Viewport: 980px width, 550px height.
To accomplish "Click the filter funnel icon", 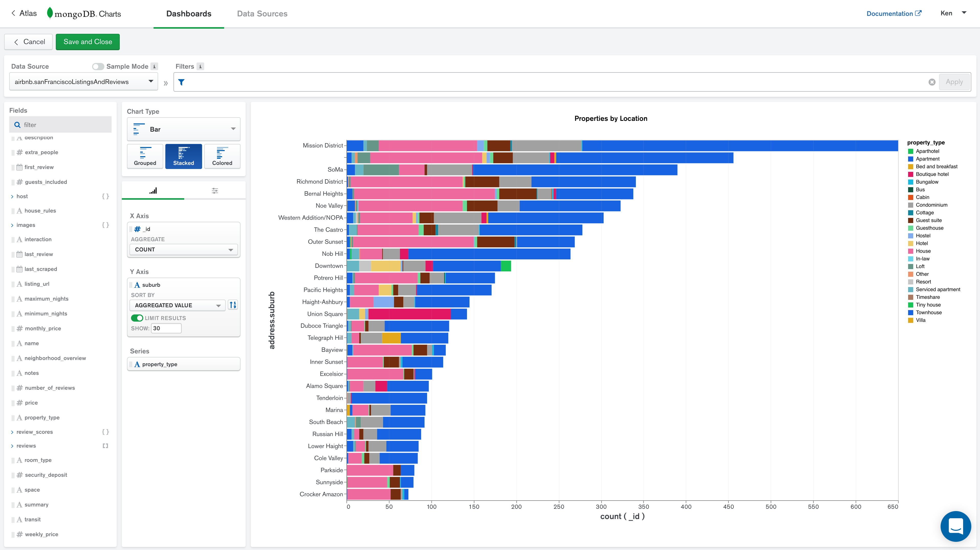I will pyautogui.click(x=181, y=82).
